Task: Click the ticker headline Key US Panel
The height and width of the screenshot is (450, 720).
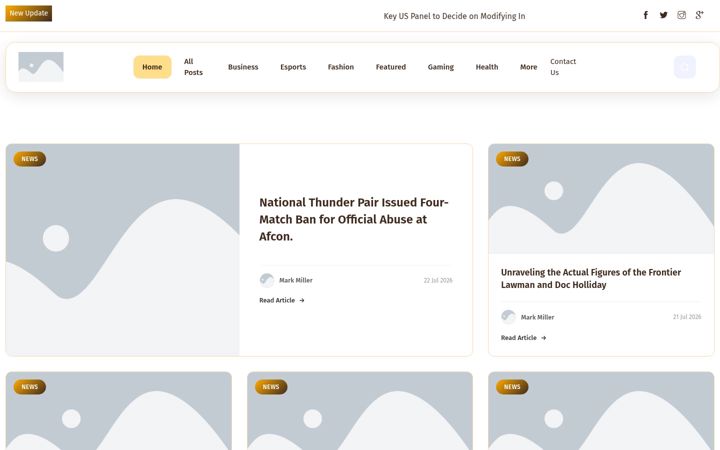Action: tap(454, 16)
